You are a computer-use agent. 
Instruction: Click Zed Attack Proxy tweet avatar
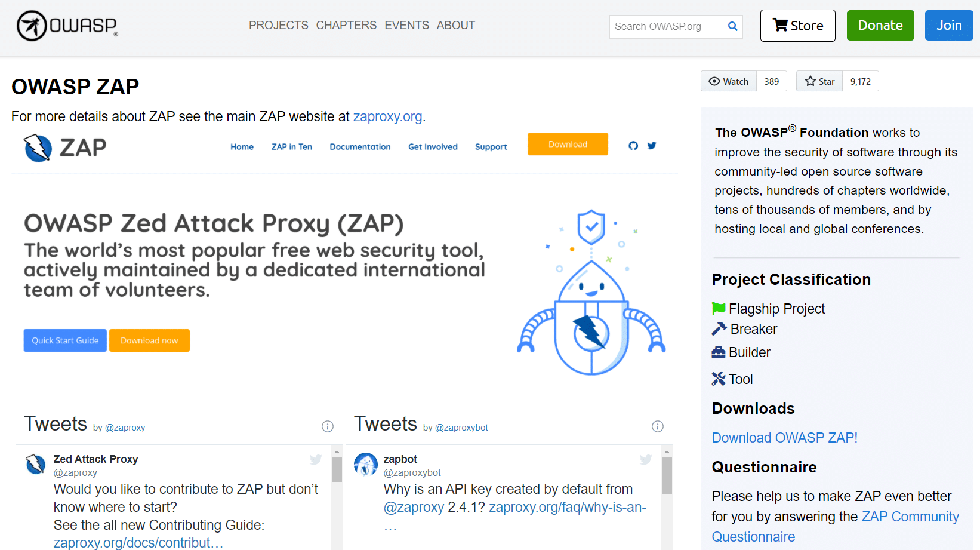coord(36,464)
